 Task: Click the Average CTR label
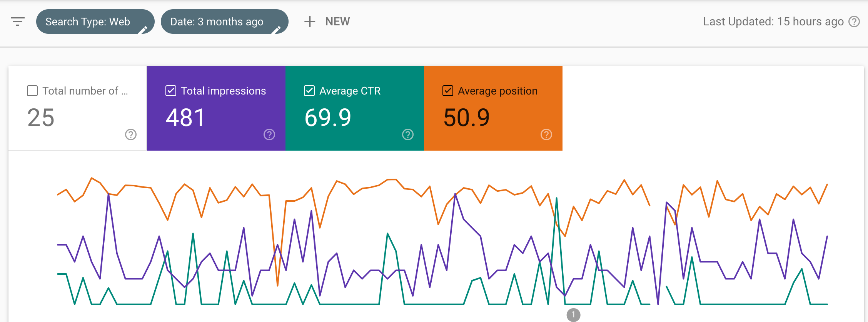[350, 91]
